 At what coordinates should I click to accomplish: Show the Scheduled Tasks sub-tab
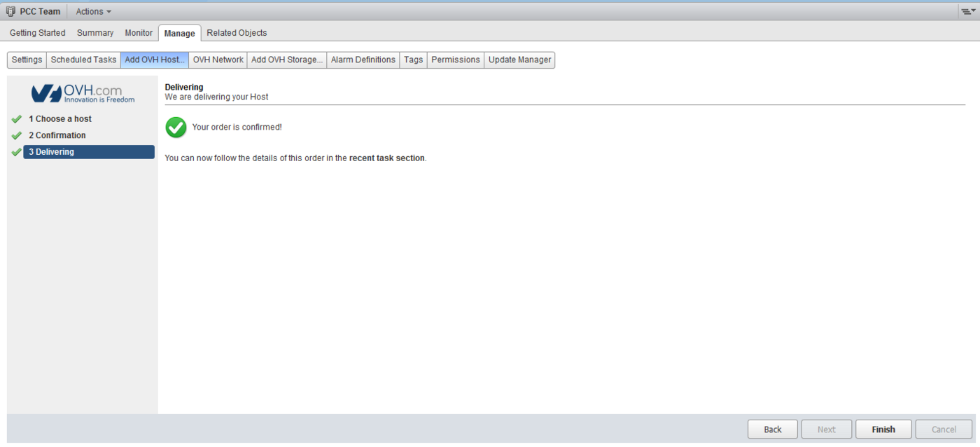(x=83, y=60)
